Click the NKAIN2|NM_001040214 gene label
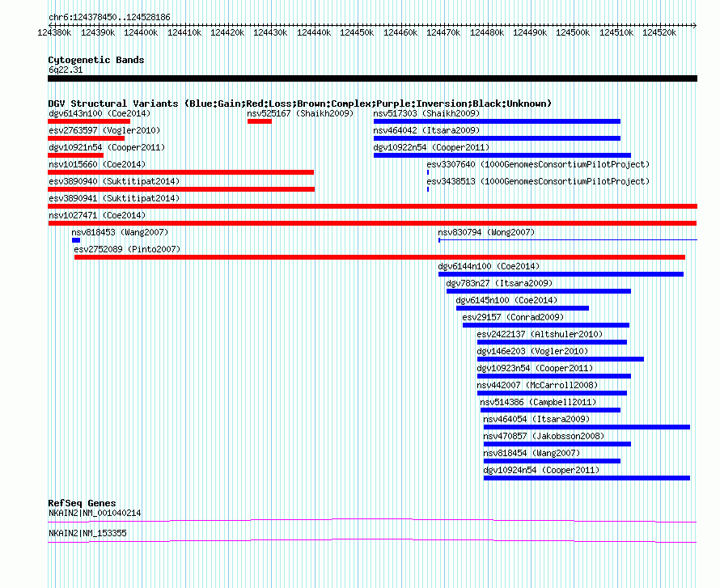This screenshot has width=720, height=588. click(x=95, y=513)
